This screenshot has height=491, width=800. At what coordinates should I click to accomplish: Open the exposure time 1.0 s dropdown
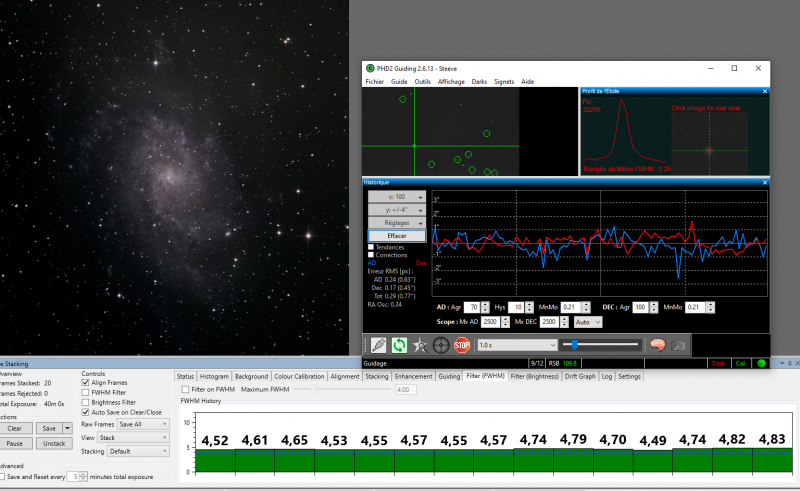517,345
